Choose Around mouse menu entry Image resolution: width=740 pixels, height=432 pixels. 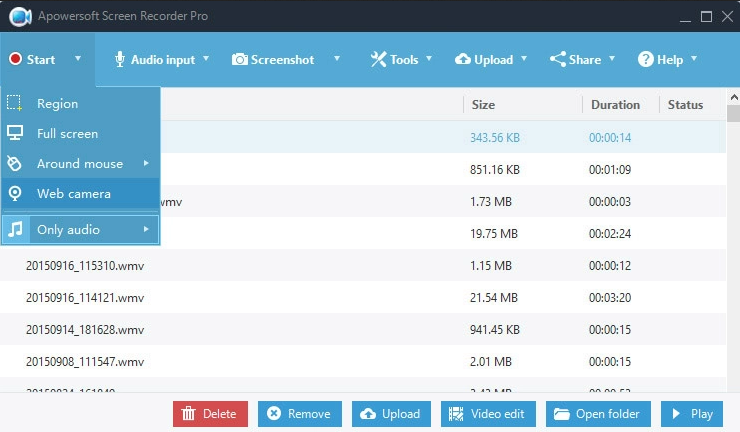pyautogui.click(x=81, y=163)
